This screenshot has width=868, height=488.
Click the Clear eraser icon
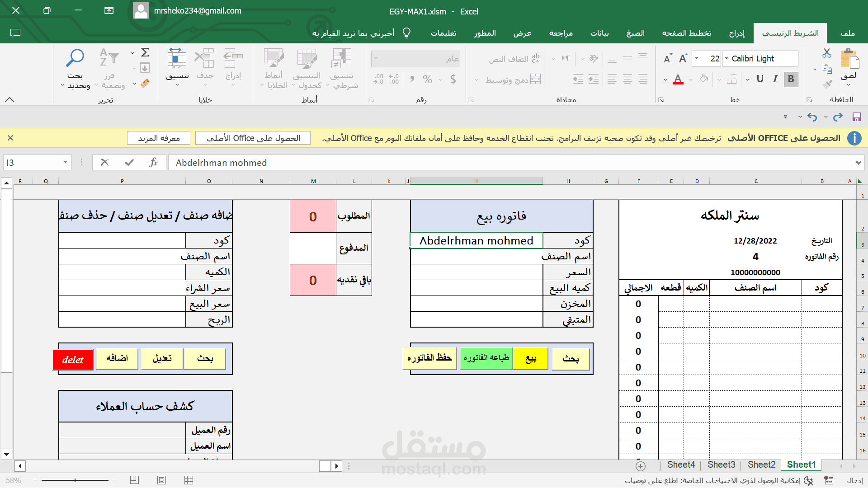pyautogui.click(x=145, y=84)
